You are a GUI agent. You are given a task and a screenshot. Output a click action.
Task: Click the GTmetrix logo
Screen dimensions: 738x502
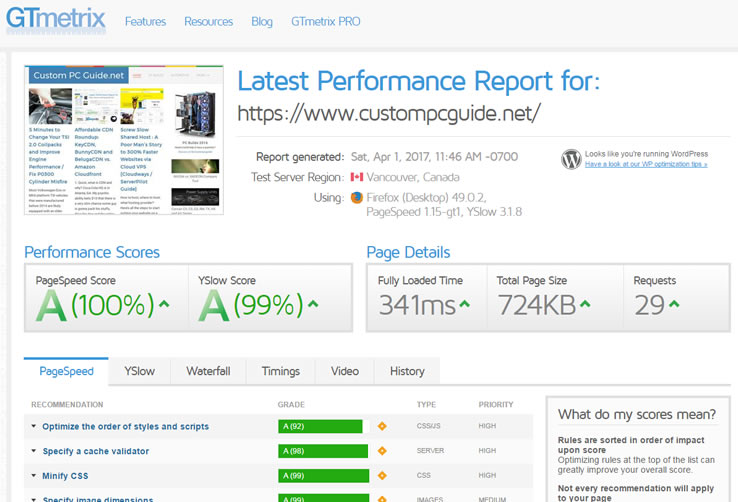click(56, 20)
